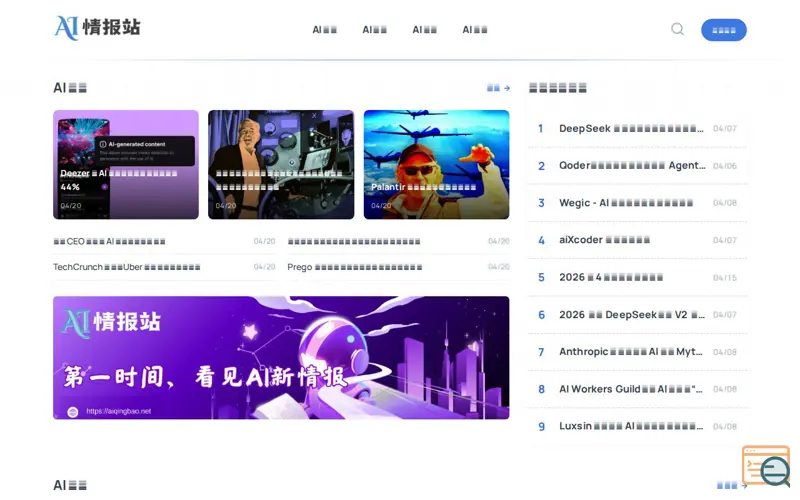Click the floating page-search icon at bottom right

point(766,466)
